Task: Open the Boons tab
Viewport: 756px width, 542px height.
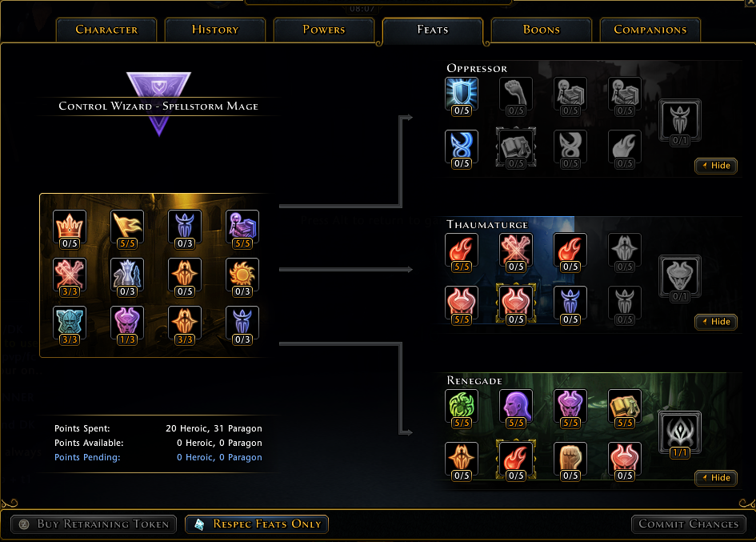Action: tap(542, 30)
